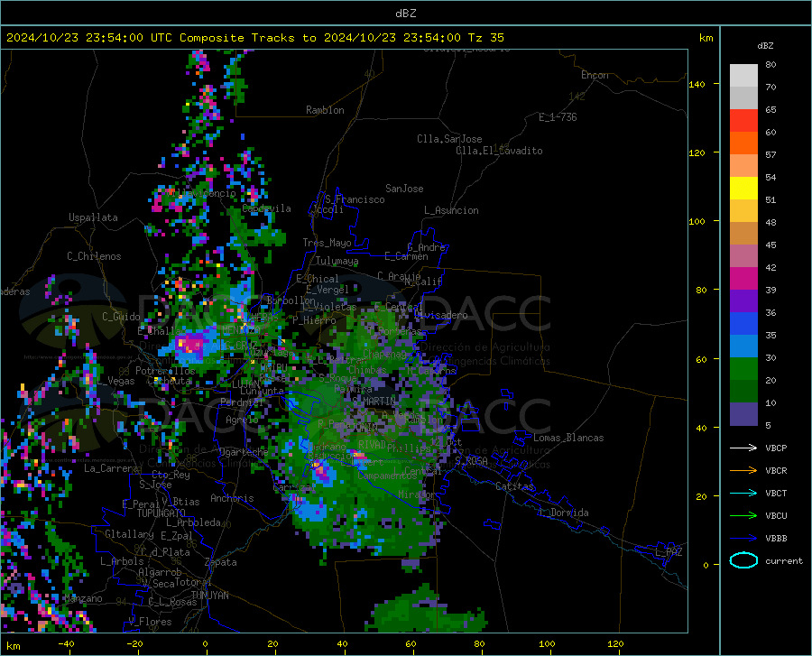Click the 'Ramblon' map label
812x656 pixels.
[325, 110]
